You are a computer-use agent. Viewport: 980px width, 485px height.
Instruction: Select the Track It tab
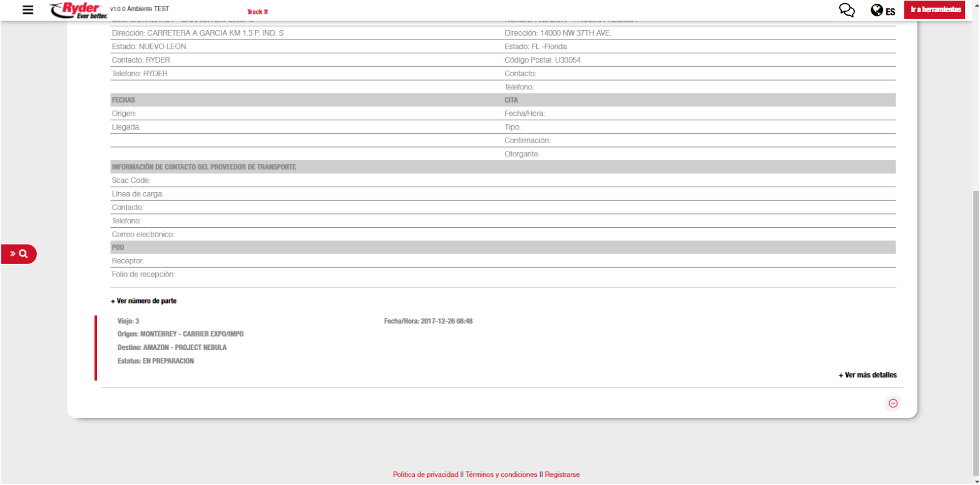[x=257, y=12]
